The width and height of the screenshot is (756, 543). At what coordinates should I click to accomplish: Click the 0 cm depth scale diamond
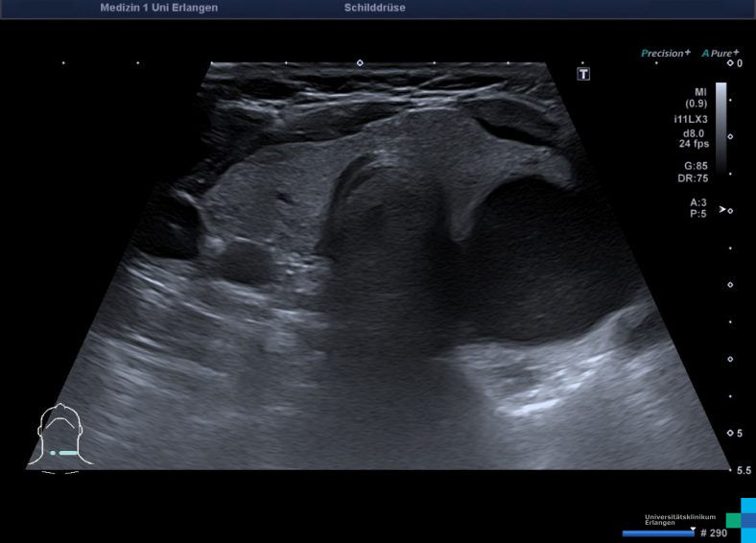[x=730, y=63]
